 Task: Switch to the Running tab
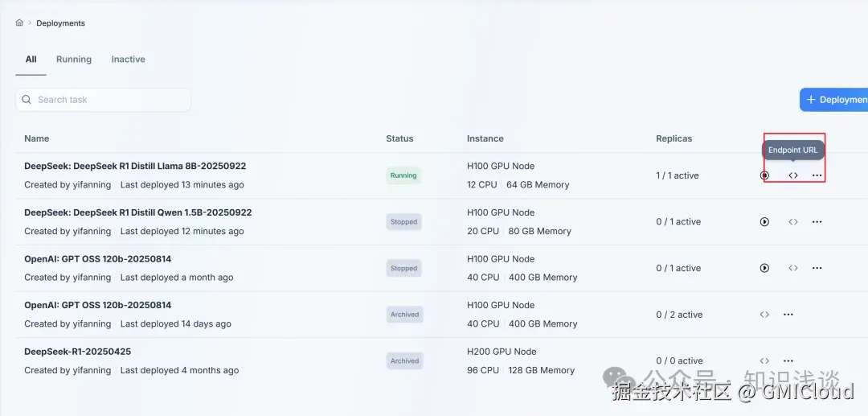74,60
